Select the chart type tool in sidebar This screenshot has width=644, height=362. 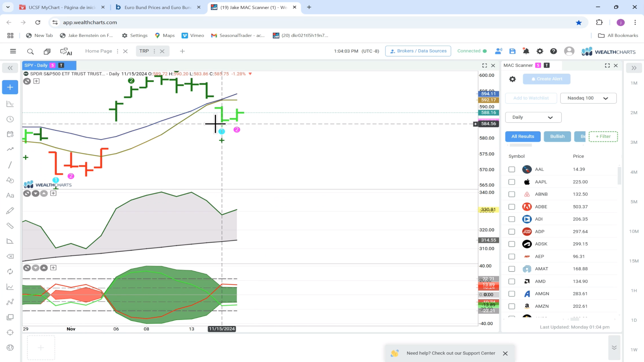coord(10,104)
